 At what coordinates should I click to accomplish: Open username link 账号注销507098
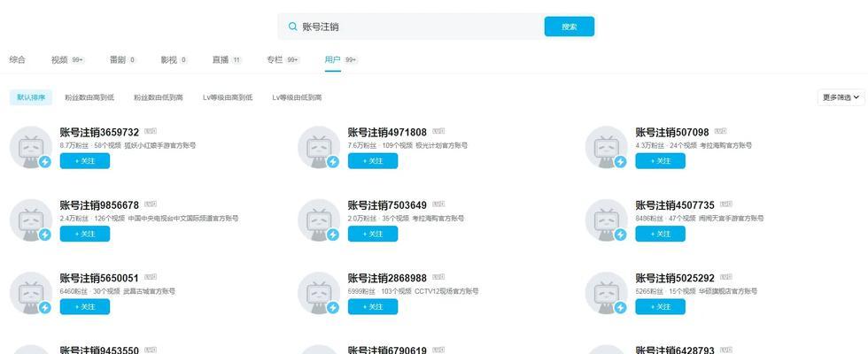[672, 132]
